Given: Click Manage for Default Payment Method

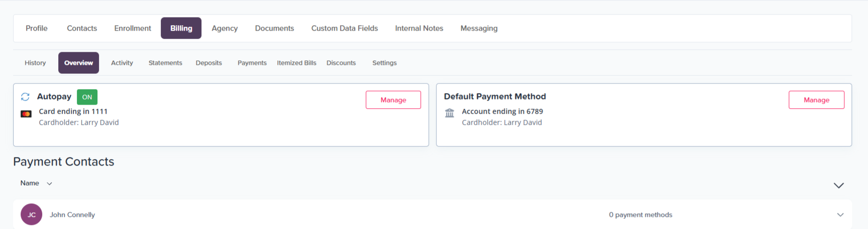Looking at the screenshot, I should pyautogui.click(x=816, y=100).
